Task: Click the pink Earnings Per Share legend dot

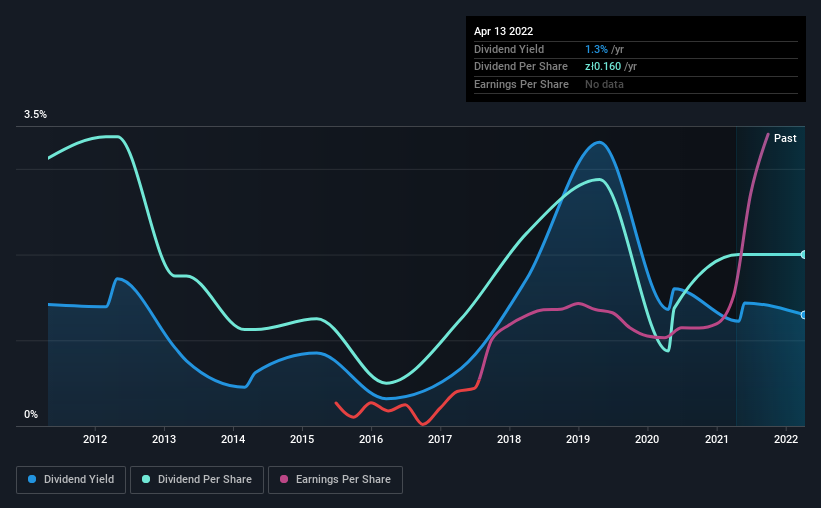Action: coord(284,479)
